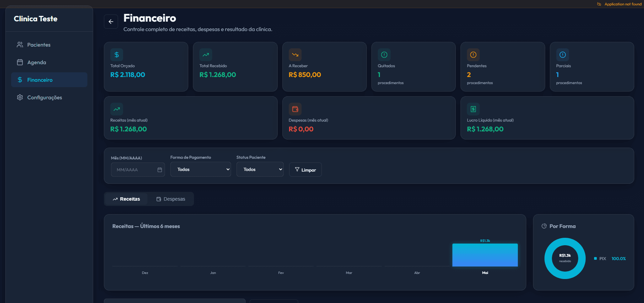The height and width of the screenshot is (303, 644).
Task: Click the dollar icon on Total Orçado card
Action: point(117,55)
